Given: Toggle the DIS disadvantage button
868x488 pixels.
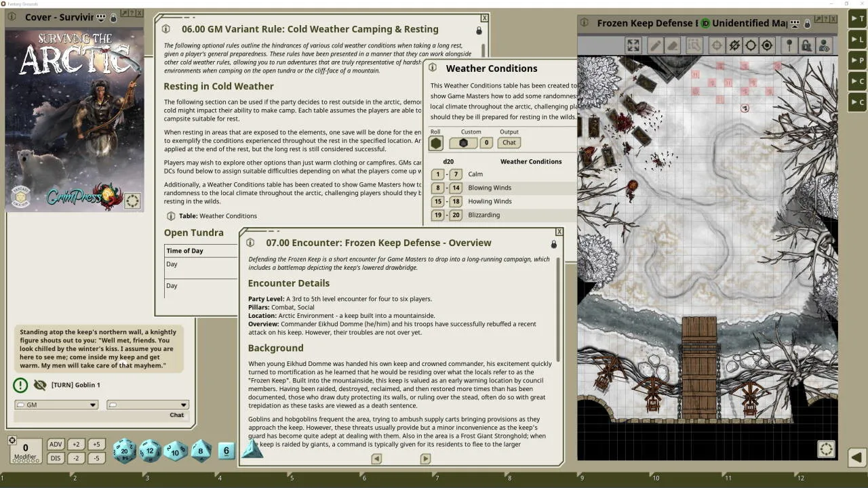Looking at the screenshot, I should pyautogui.click(x=56, y=458).
